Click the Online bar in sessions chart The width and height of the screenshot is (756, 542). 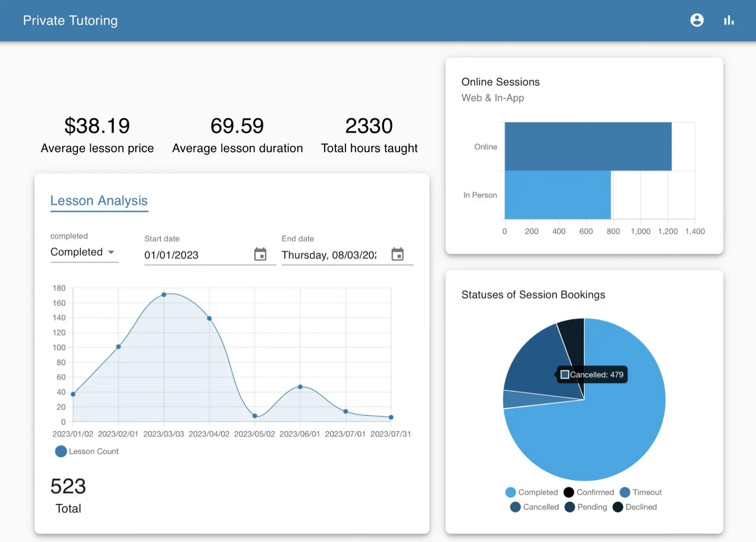click(588, 146)
